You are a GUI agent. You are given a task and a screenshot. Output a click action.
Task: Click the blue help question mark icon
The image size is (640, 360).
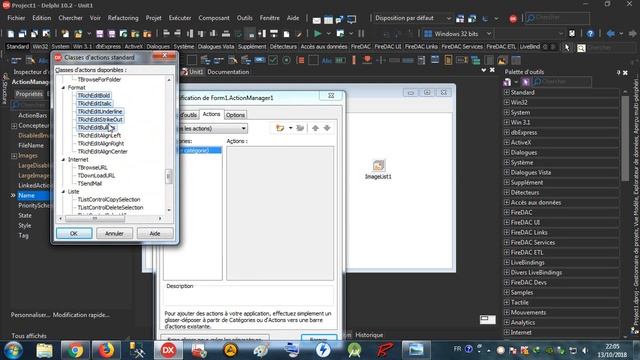point(590,34)
